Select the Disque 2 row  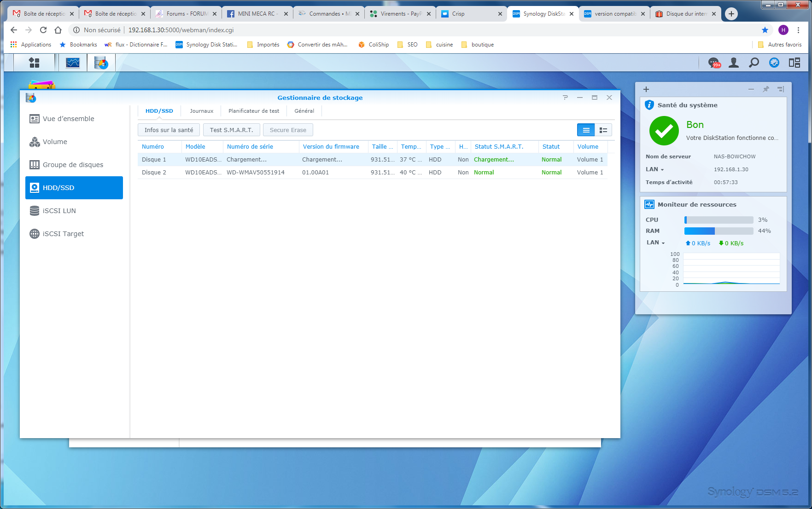[x=322, y=173]
